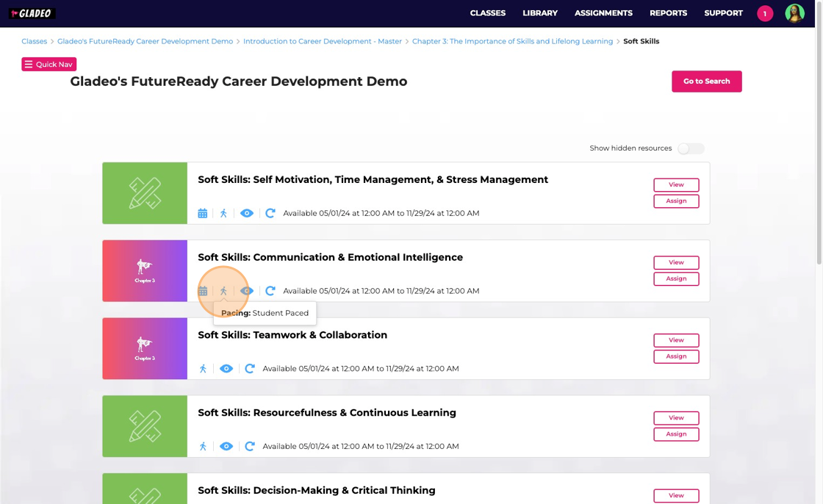Open the notification badge showing 1
823x504 pixels.
click(765, 14)
